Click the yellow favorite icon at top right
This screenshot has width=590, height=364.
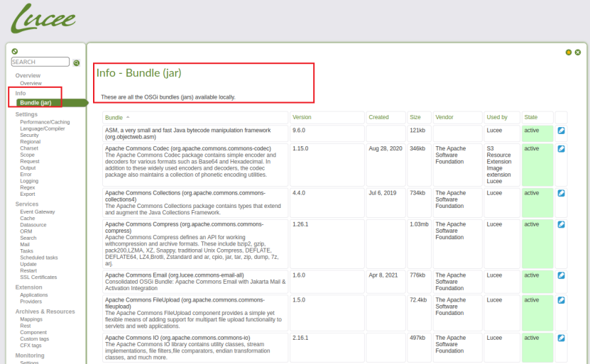(569, 53)
